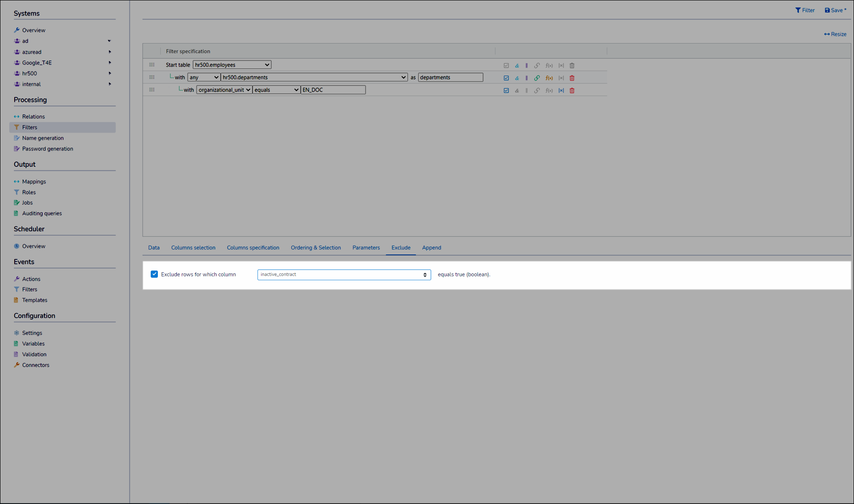The image size is (854, 504).
Task: Open the Ordering & Selection tab
Action: (315, 248)
